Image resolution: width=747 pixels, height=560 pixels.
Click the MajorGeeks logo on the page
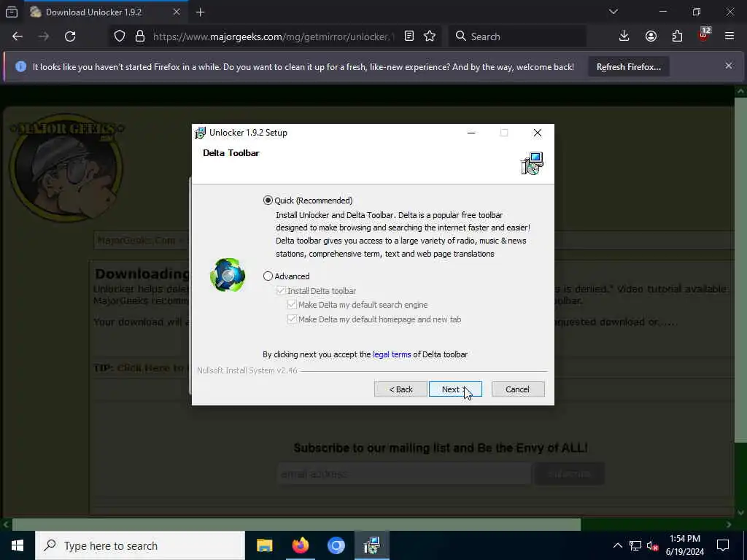point(66,167)
